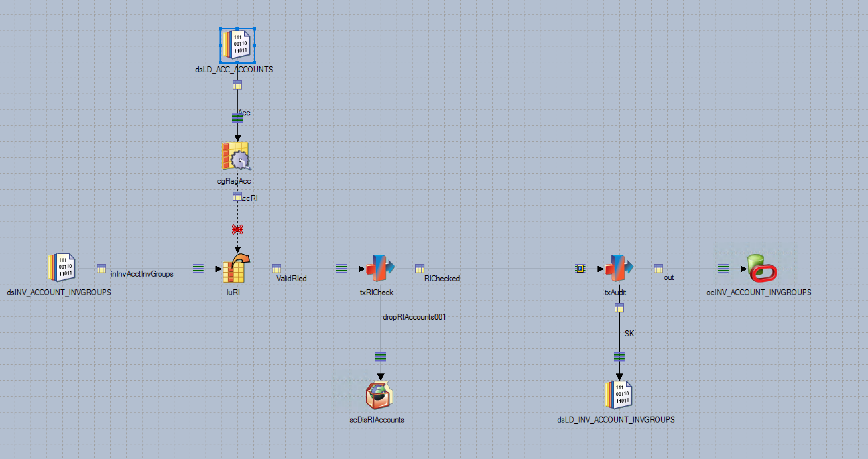Click the metadata table icon on the out link
Image resolution: width=868 pixels, height=459 pixels.
[x=658, y=269]
